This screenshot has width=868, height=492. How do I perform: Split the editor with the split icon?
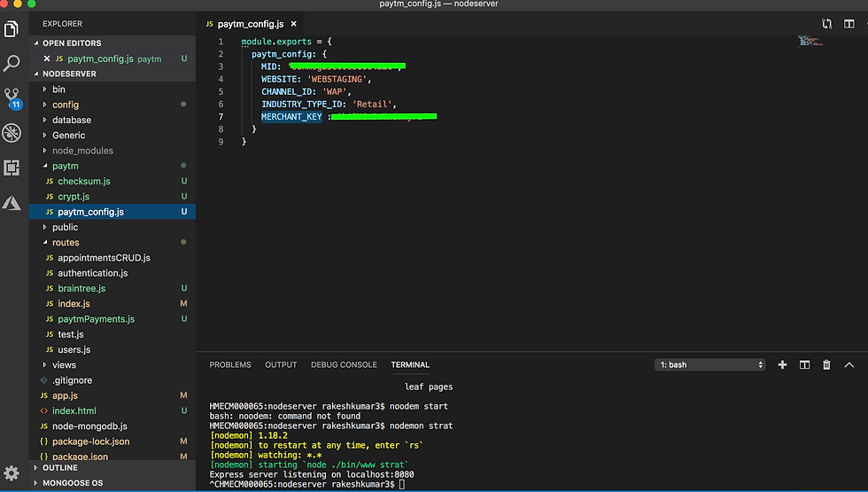pos(849,24)
